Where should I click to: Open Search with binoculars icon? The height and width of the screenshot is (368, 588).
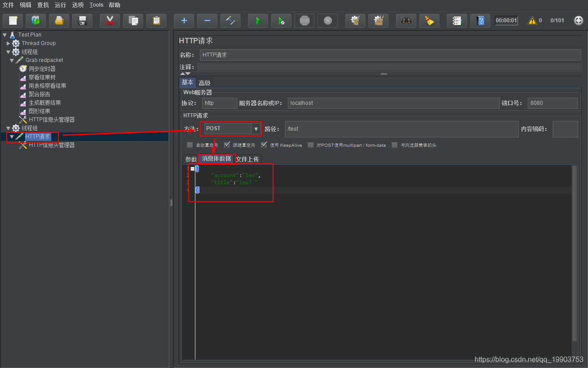[406, 21]
